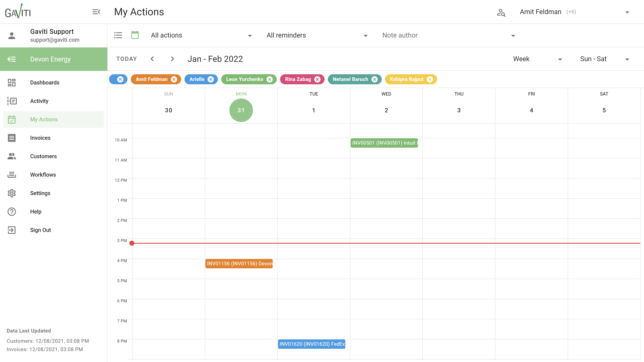Open the Help sidebar item
This screenshot has width=644, height=362.
point(36,212)
